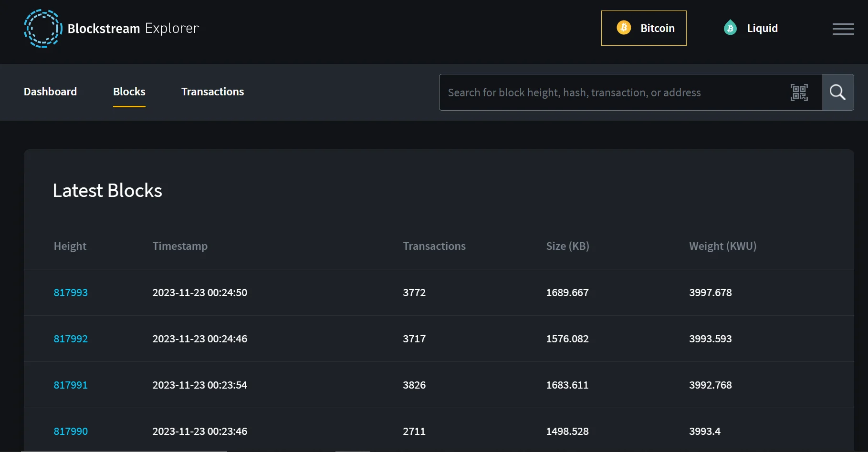Click size value 1683.611
Screen dimensions: 868x452
(x=567, y=385)
